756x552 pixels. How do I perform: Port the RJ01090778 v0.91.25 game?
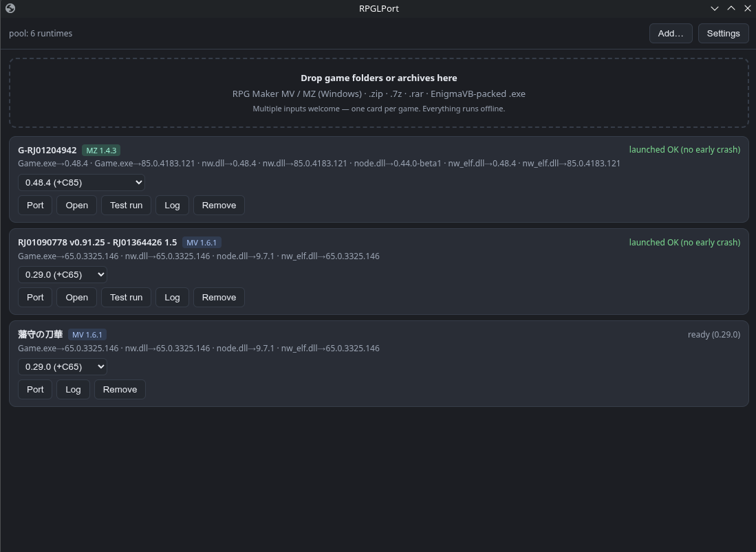[35, 297]
